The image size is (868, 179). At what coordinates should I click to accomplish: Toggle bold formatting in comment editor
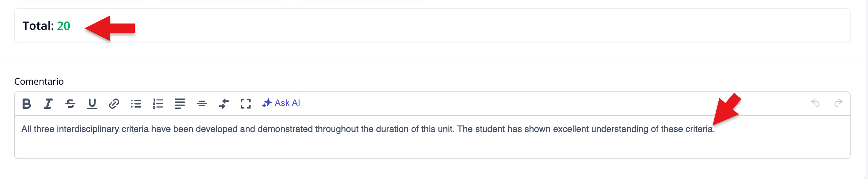[27, 104]
